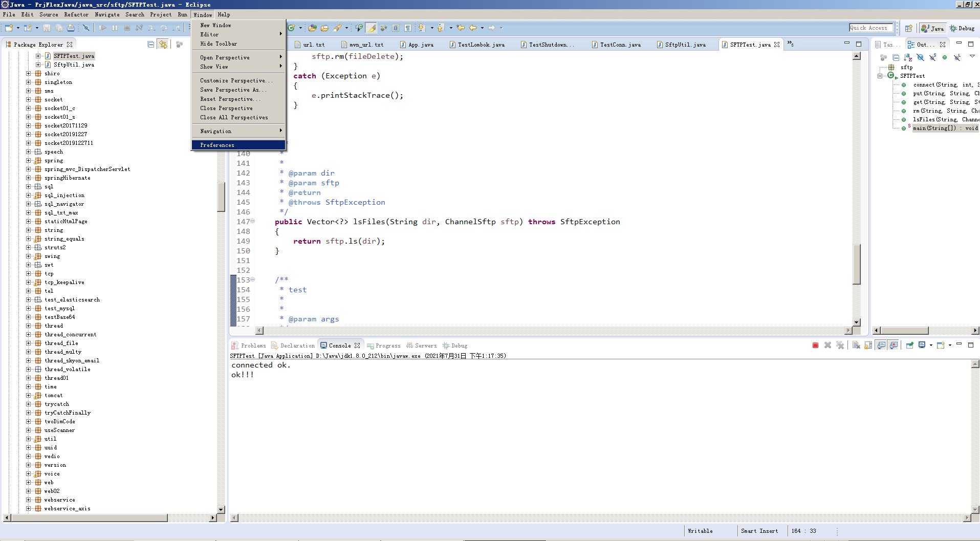Click the Back navigation arrow
Image resolution: width=980 pixels, height=541 pixels.
click(474, 28)
